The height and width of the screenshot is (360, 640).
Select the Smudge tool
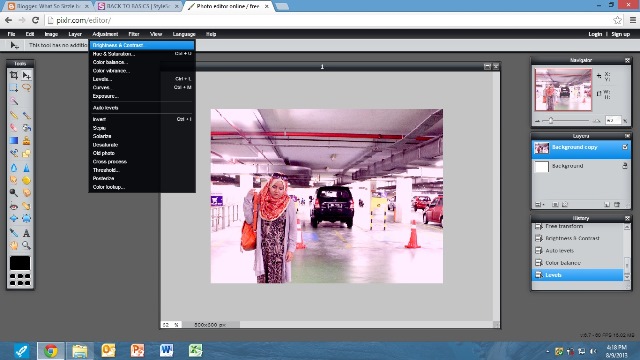point(13,180)
